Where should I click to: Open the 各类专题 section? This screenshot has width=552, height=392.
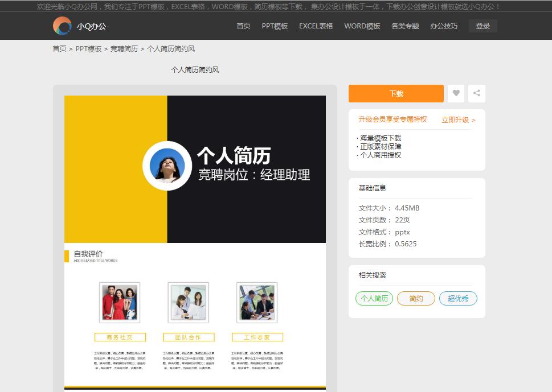404,26
